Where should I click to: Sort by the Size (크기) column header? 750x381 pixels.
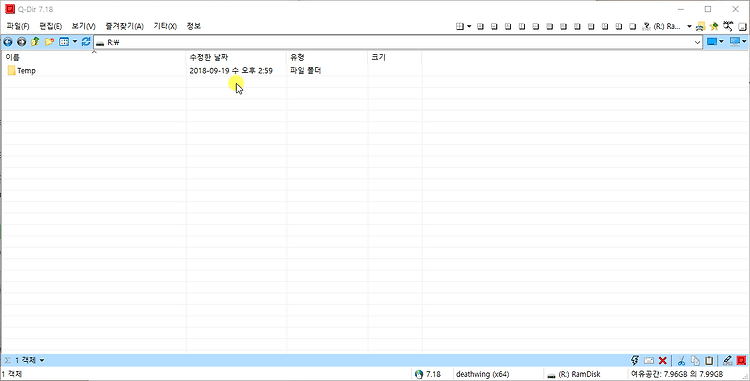pos(395,57)
